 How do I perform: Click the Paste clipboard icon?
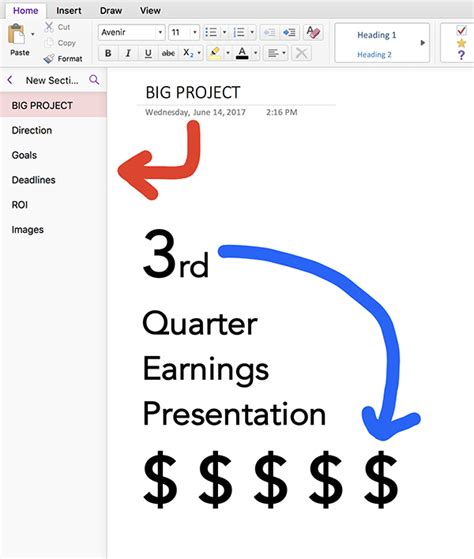(x=17, y=35)
